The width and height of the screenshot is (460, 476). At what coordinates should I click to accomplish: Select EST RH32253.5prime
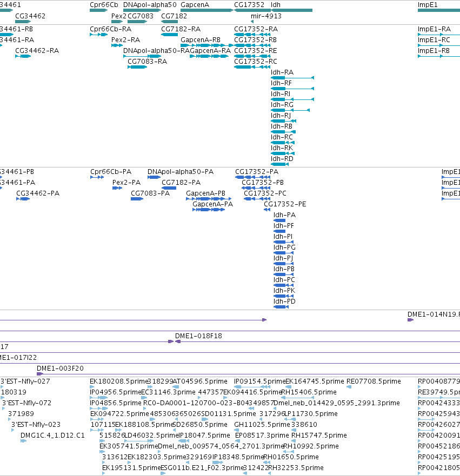(296, 468)
